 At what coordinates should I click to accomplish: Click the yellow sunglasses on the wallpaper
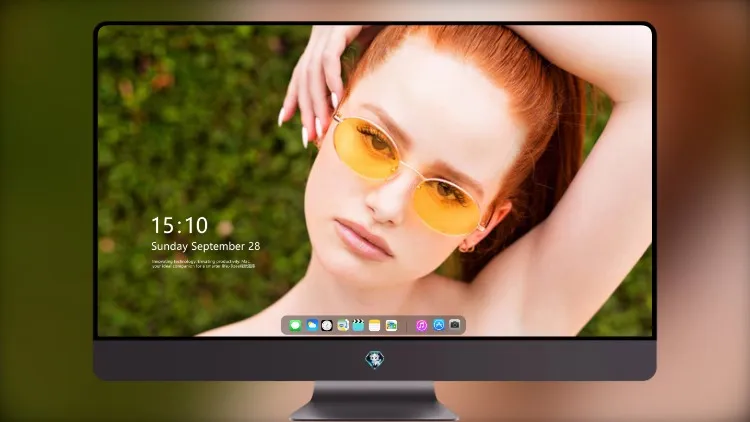point(407,176)
